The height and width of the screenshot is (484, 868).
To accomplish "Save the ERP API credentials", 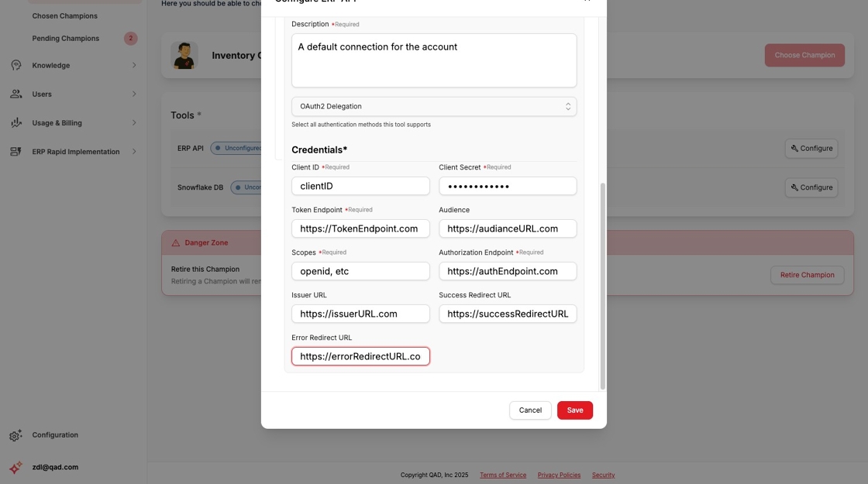I will (574, 410).
